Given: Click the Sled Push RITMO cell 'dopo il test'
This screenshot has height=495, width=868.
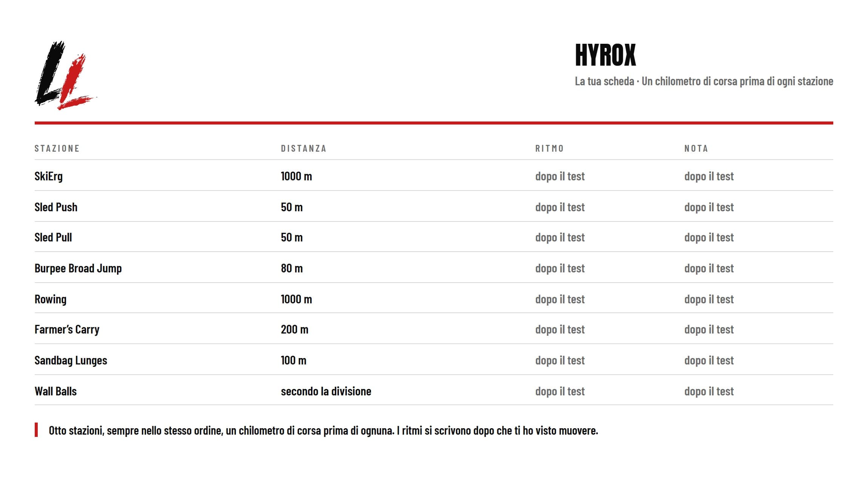Looking at the screenshot, I should [x=560, y=207].
